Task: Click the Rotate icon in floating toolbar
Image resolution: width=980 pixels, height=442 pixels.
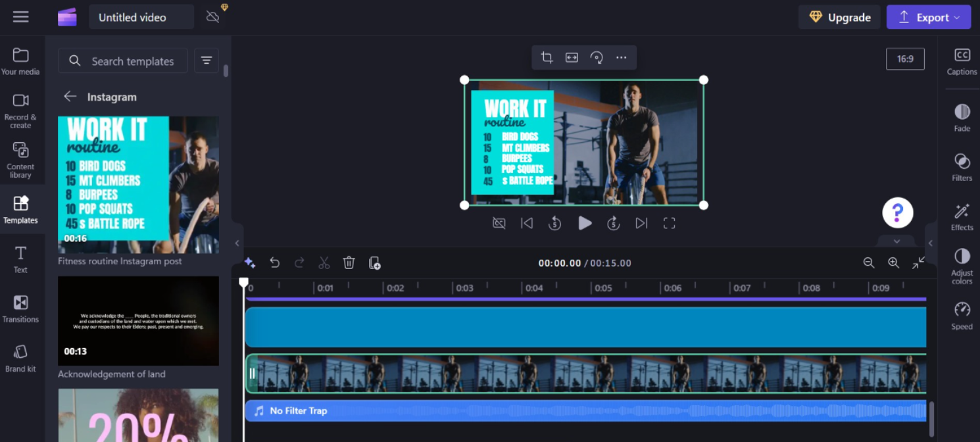Action: (597, 58)
